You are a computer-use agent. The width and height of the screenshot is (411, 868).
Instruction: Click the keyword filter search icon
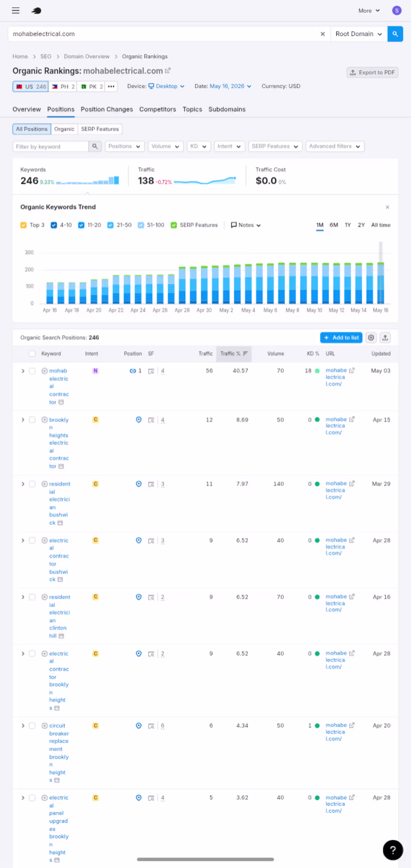point(95,147)
